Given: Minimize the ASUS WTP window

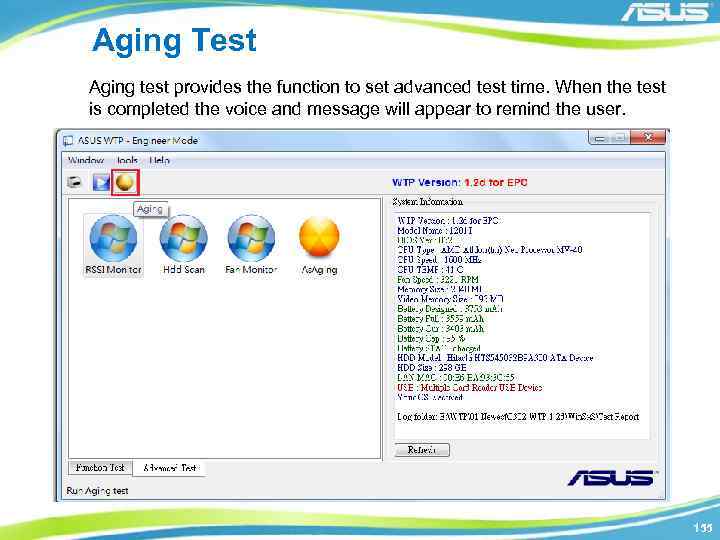Looking at the screenshot, I should click(599, 138).
